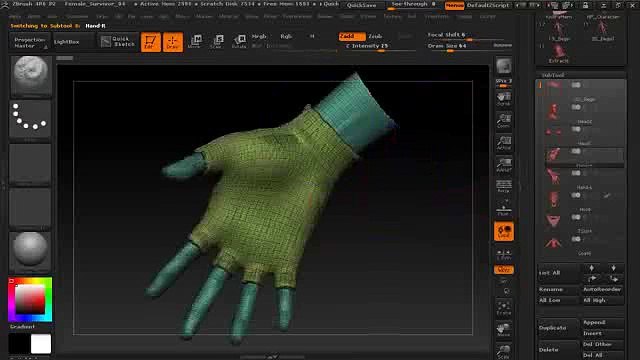The image size is (640, 360).
Task: Click the DefaultZScript button
Action: 488,5
